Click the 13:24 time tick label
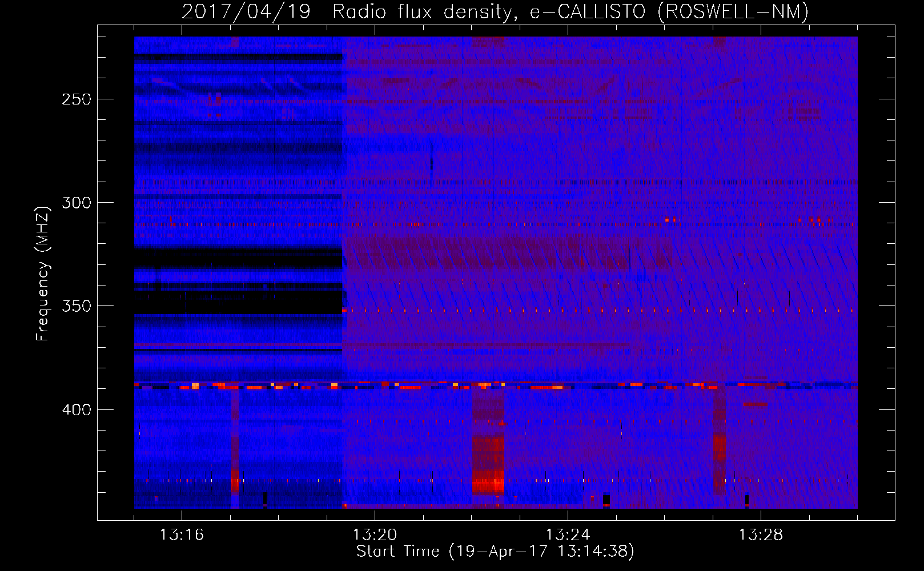The image size is (924, 571). (568, 534)
